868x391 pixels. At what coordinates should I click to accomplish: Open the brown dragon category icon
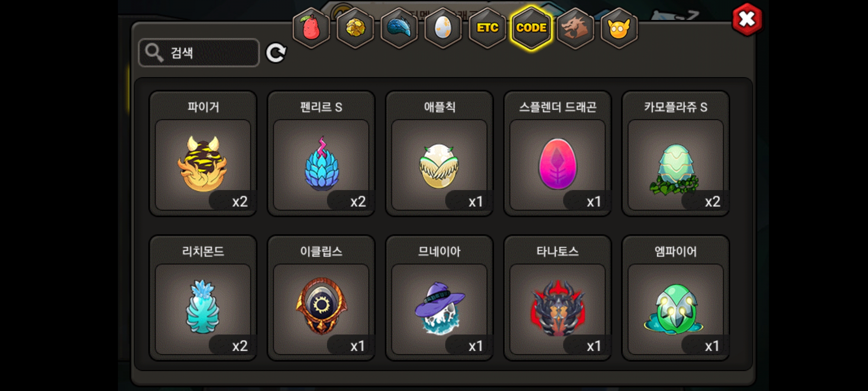[x=575, y=28]
